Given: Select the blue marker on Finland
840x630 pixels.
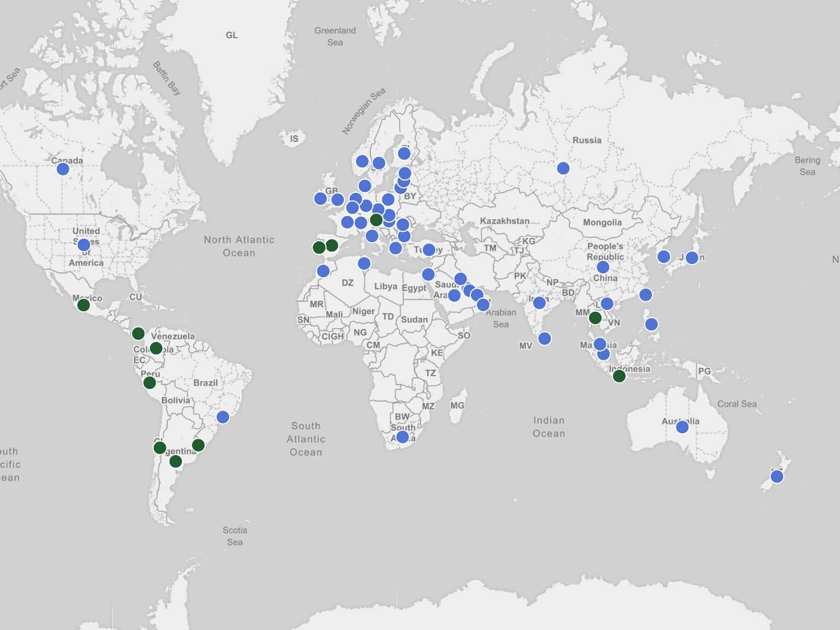Looking at the screenshot, I should [x=404, y=153].
